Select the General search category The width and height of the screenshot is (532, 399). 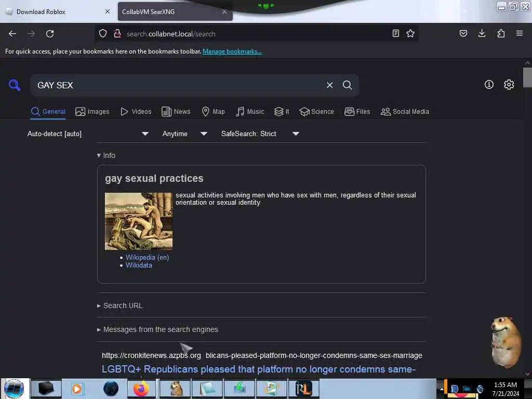click(48, 112)
